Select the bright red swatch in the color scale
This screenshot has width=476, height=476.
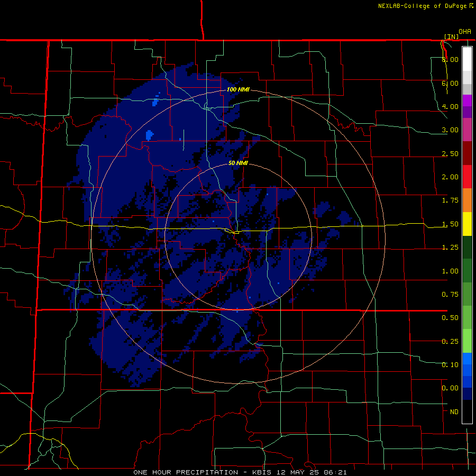click(467, 177)
